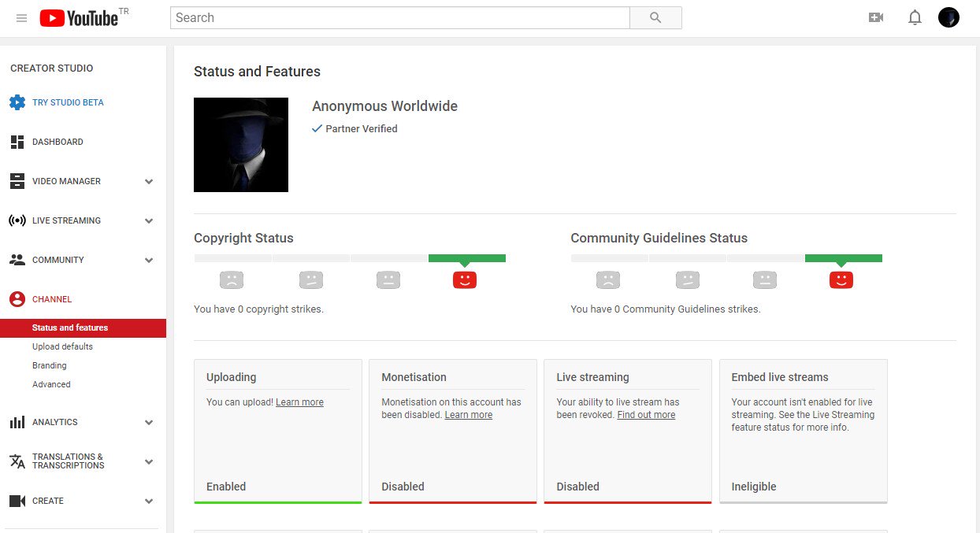Expand the Live Streaming section
Screen dimensions: 980x533
149,220
